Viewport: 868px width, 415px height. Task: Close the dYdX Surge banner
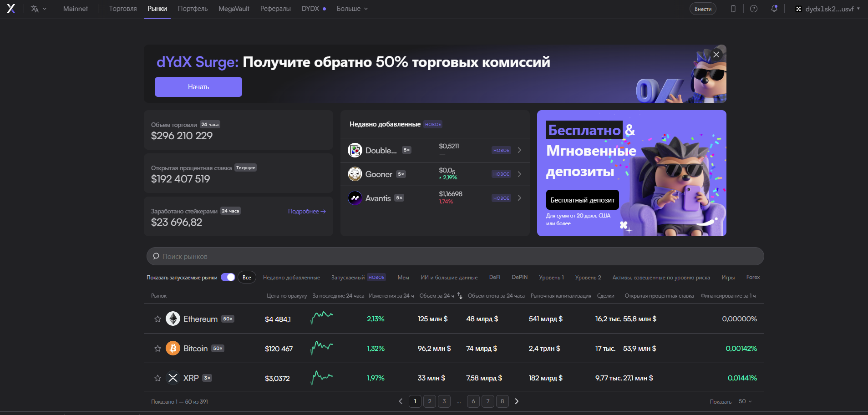(x=716, y=55)
